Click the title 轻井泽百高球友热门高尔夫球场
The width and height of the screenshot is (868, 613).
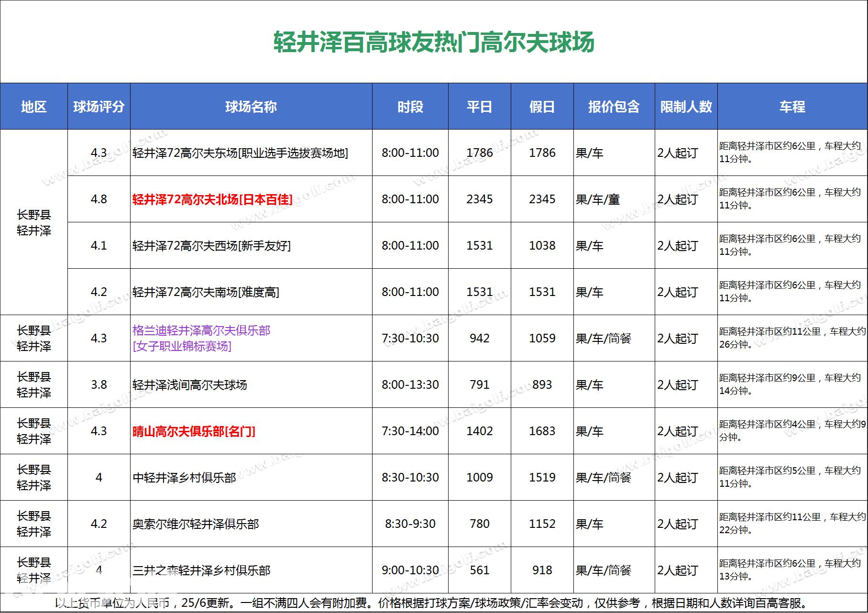point(434,42)
